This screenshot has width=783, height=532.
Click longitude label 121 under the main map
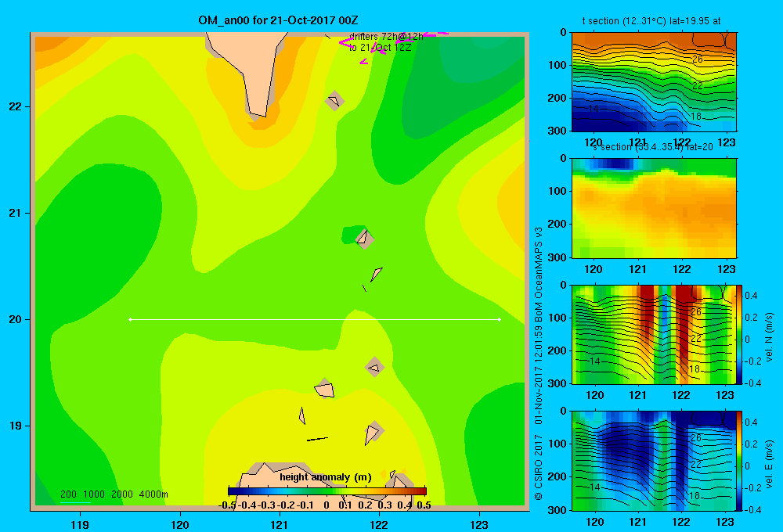tap(280, 524)
